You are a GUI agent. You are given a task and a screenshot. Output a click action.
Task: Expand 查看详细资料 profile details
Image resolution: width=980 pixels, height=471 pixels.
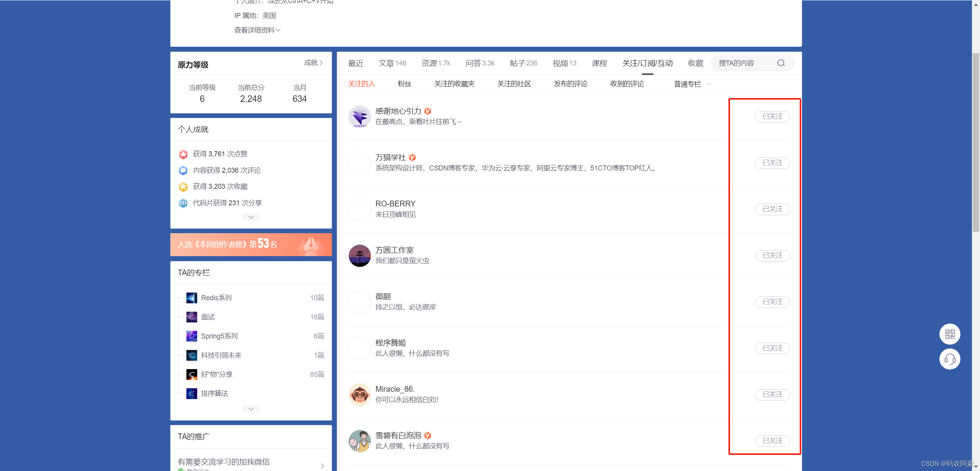coord(257,30)
